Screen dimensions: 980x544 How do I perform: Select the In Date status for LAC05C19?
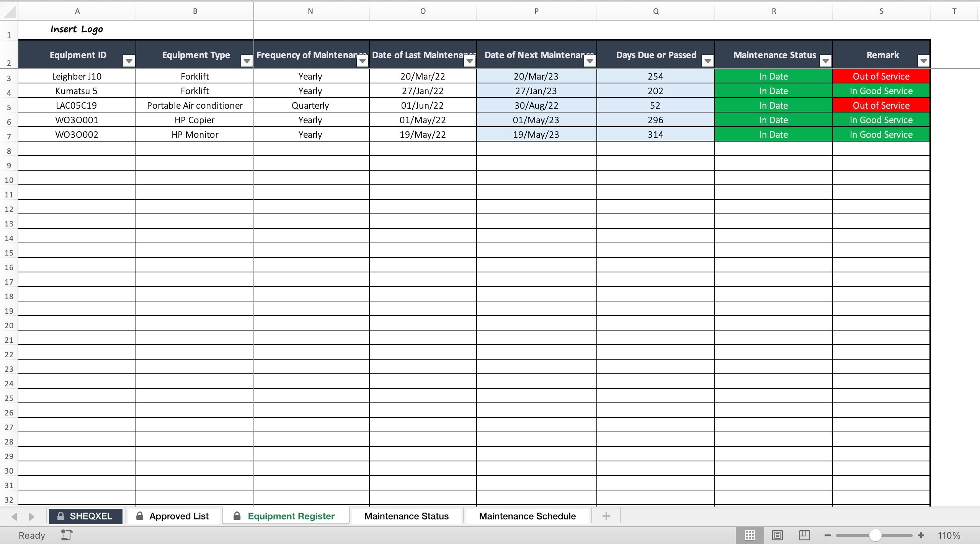point(774,105)
